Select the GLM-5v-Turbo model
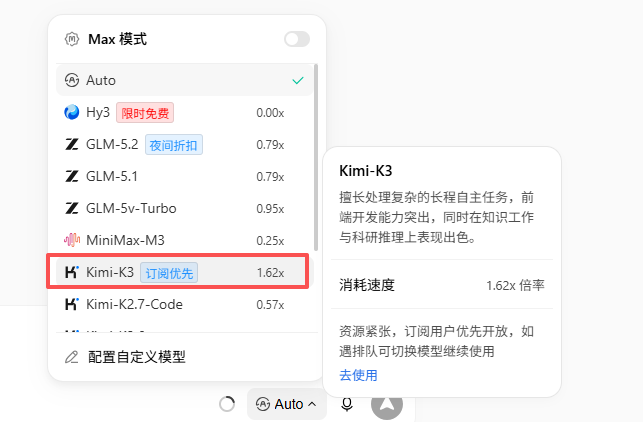The width and height of the screenshot is (643, 422). coord(185,208)
